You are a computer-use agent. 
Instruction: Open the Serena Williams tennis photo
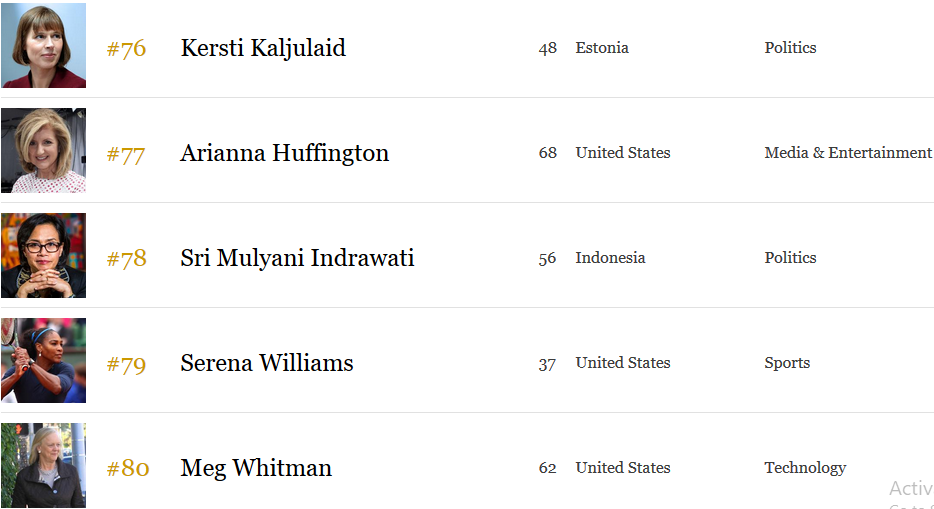tap(43, 360)
